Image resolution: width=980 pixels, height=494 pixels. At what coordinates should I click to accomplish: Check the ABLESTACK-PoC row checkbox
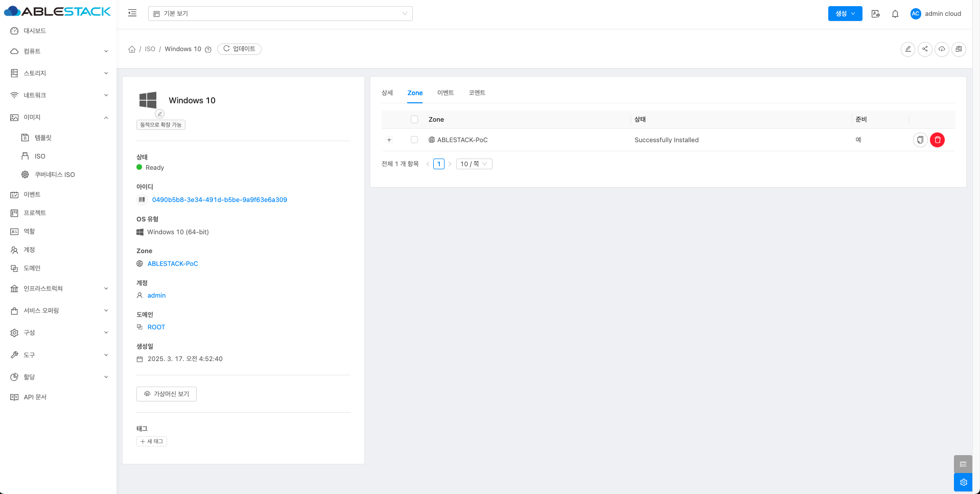(414, 140)
